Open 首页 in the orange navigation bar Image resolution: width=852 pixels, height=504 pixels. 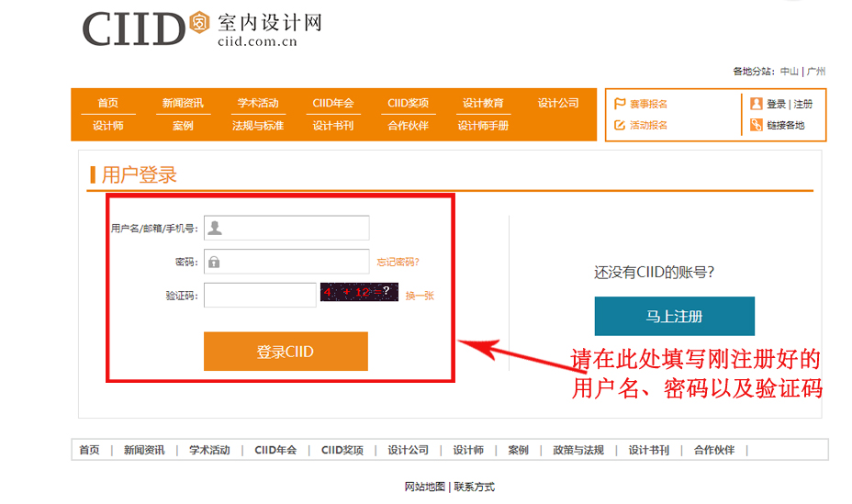107,103
